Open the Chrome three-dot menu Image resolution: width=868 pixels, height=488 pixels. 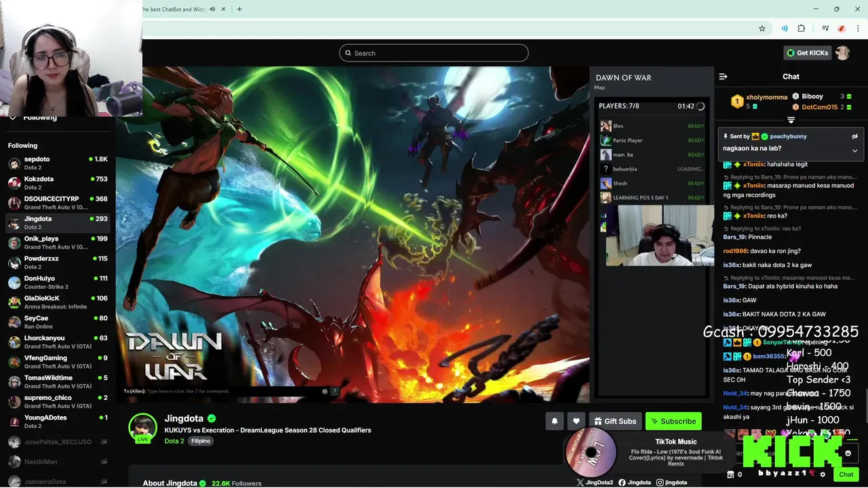(859, 28)
